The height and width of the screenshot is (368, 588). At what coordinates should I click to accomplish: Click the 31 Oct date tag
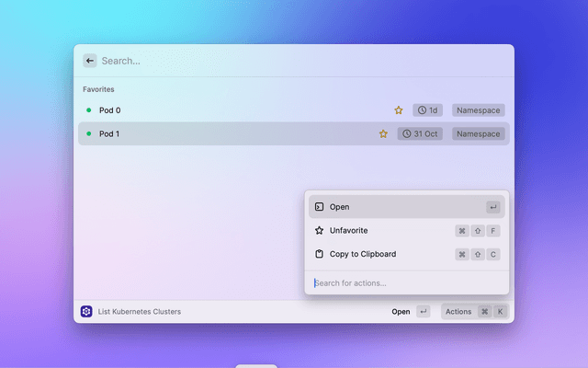(420, 133)
